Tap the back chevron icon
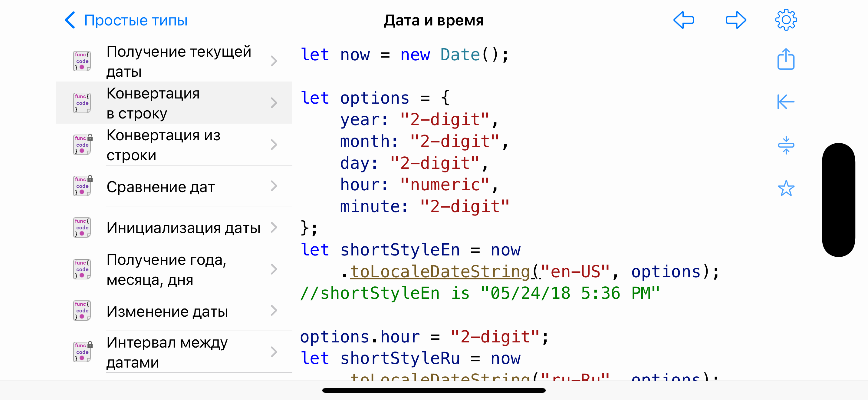This screenshot has height=400, width=868. [70, 20]
